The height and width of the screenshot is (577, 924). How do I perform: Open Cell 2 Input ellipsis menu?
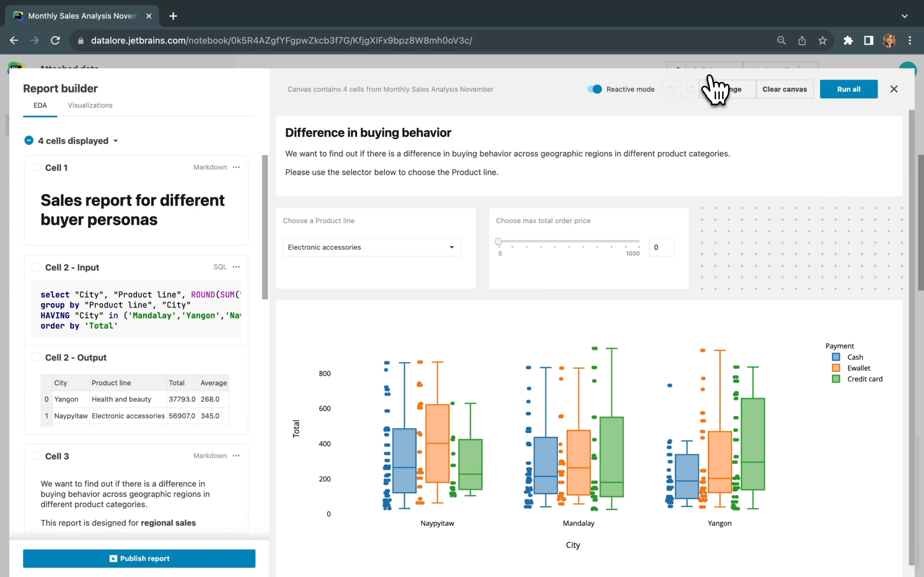(236, 267)
